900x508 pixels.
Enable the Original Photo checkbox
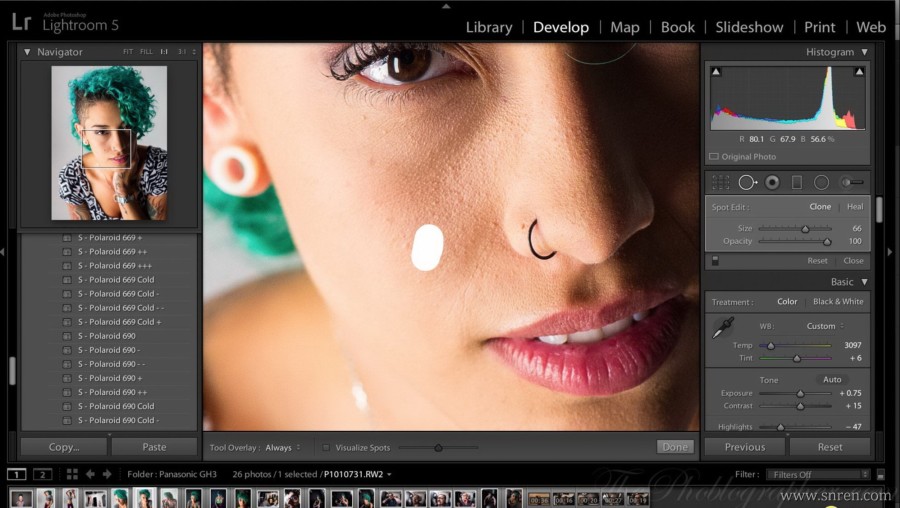714,156
